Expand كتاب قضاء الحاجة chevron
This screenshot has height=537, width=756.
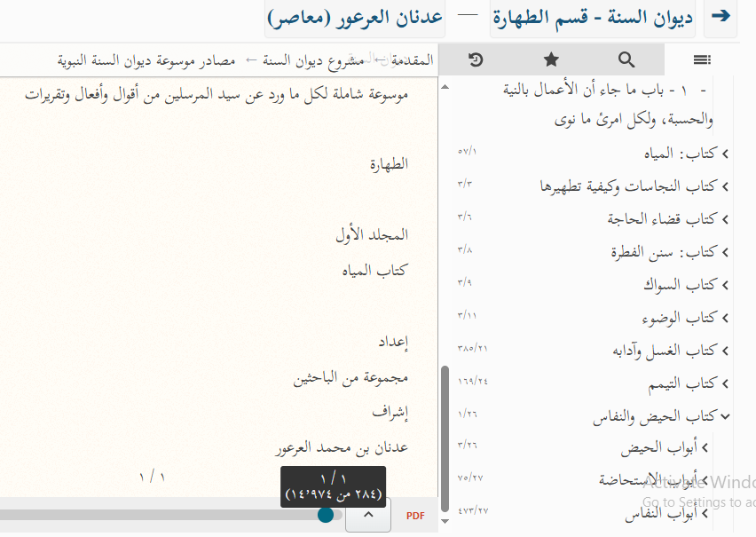pos(725,219)
